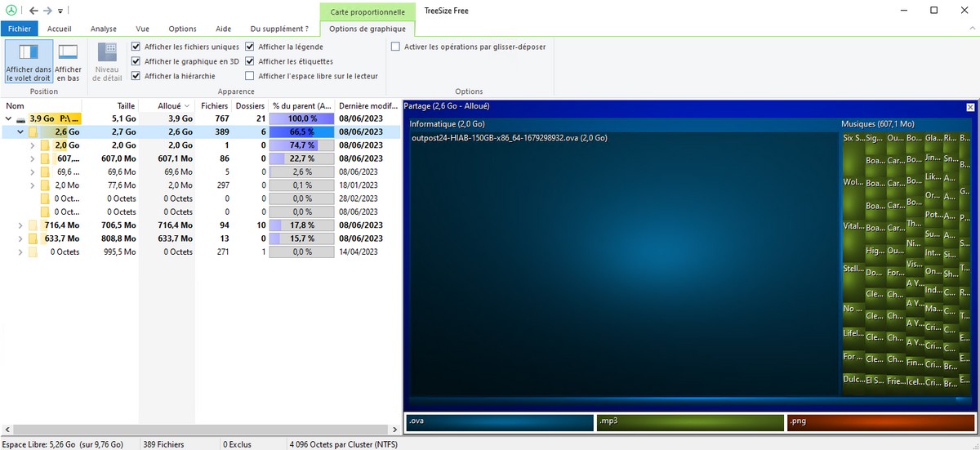Image resolution: width=980 pixels, height=450 pixels.
Task: Open the 'Du supplément ?' tab
Action: click(x=279, y=29)
